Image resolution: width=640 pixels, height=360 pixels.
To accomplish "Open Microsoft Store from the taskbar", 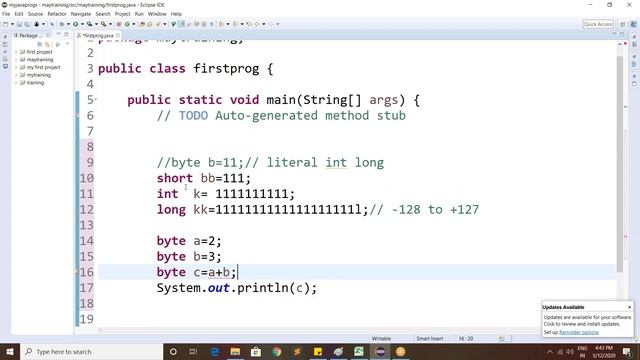I will 256,351.
